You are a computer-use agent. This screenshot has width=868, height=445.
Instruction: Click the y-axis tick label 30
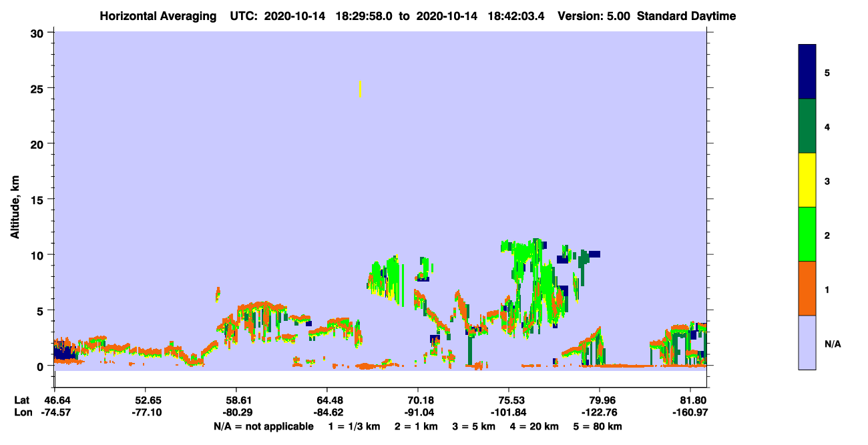(38, 33)
